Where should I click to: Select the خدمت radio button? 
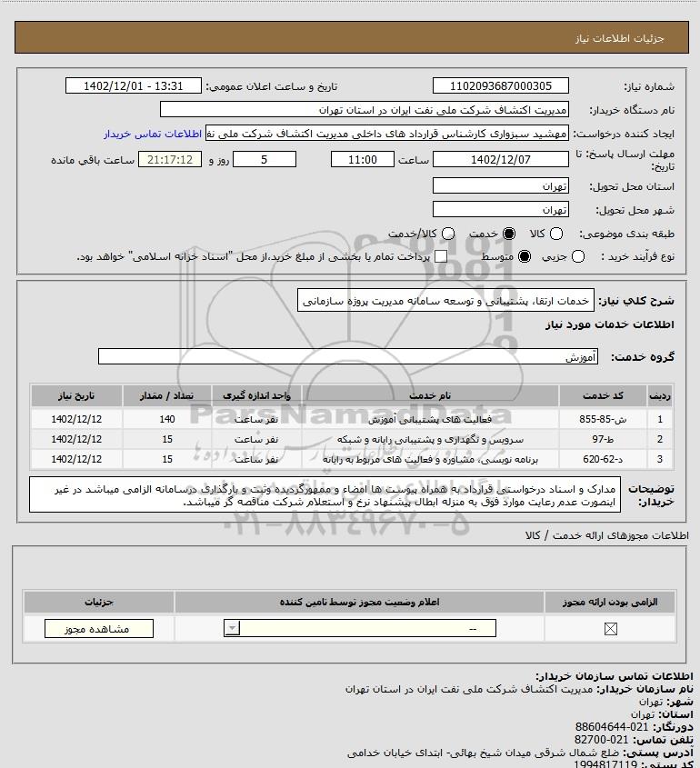point(509,234)
